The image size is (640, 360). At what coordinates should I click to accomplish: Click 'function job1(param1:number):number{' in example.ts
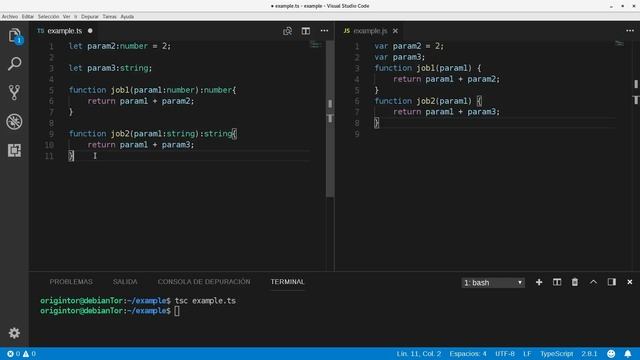[x=152, y=90]
